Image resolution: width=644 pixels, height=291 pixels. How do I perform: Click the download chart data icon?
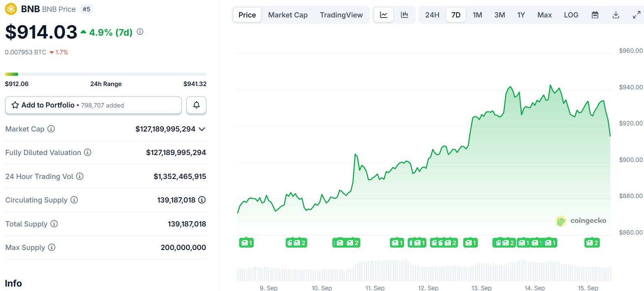[x=616, y=15]
